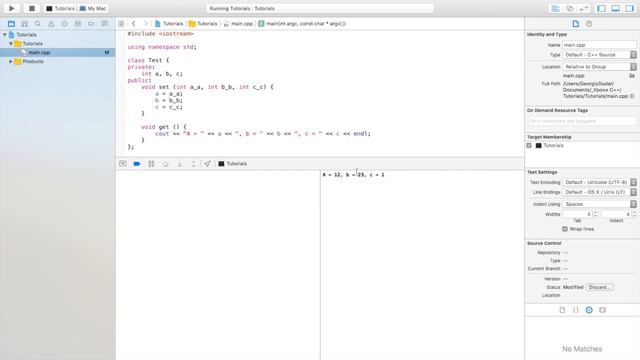Open the Report navigator

tap(104, 24)
